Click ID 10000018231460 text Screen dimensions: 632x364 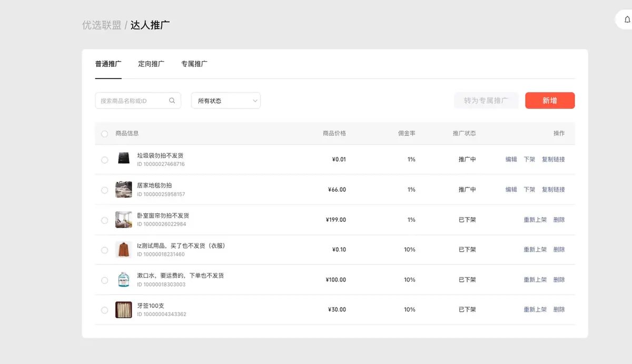[161, 254]
